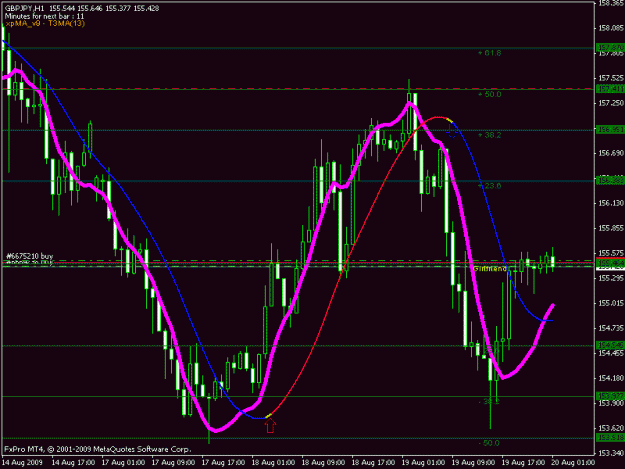Click the green 157.870 price tag
The height and width of the screenshot is (469, 625).
tap(610, 48)
